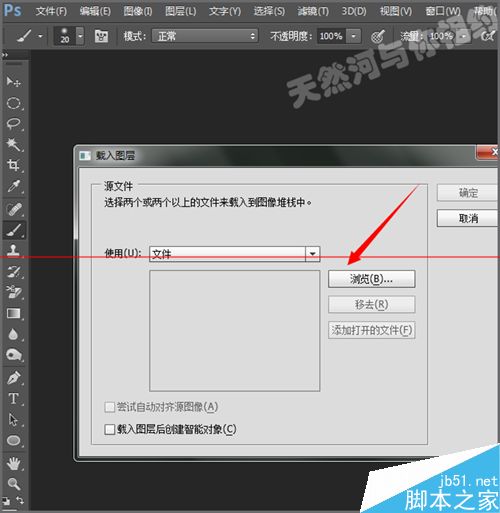
Task: Select the Move tool
Action: [x=13, y=81]
